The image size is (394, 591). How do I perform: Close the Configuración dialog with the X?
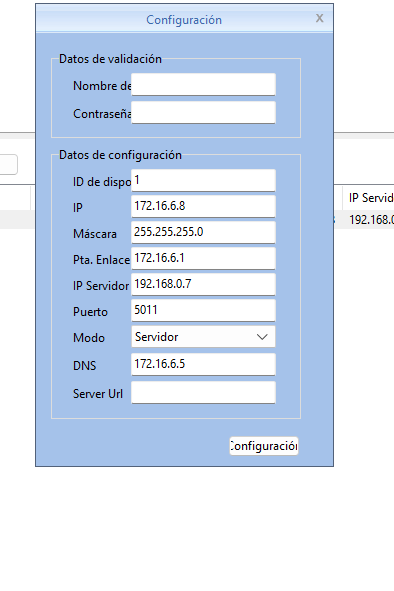pos(319,18)
